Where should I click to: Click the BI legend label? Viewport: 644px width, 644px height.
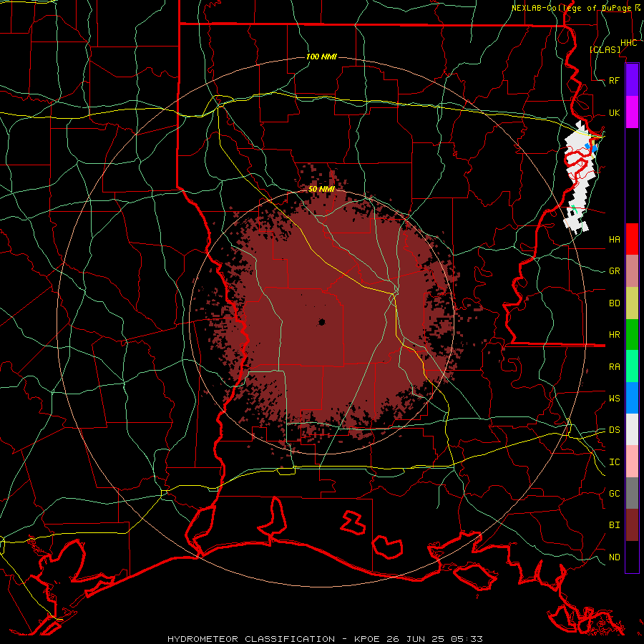tap(614, 525)
